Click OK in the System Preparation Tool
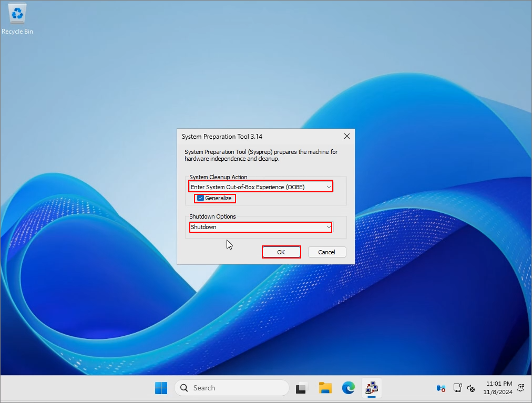Viewport: 532px width, 403px height. pos(281,252)
